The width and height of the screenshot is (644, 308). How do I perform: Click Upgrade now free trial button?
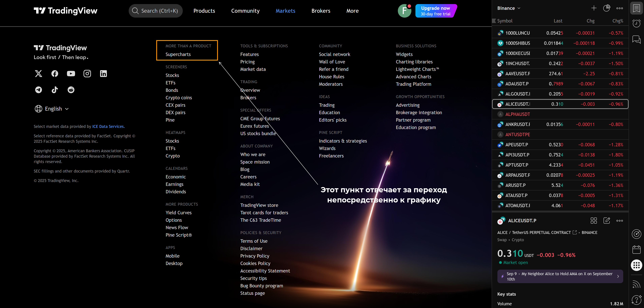tap(436, 11)
